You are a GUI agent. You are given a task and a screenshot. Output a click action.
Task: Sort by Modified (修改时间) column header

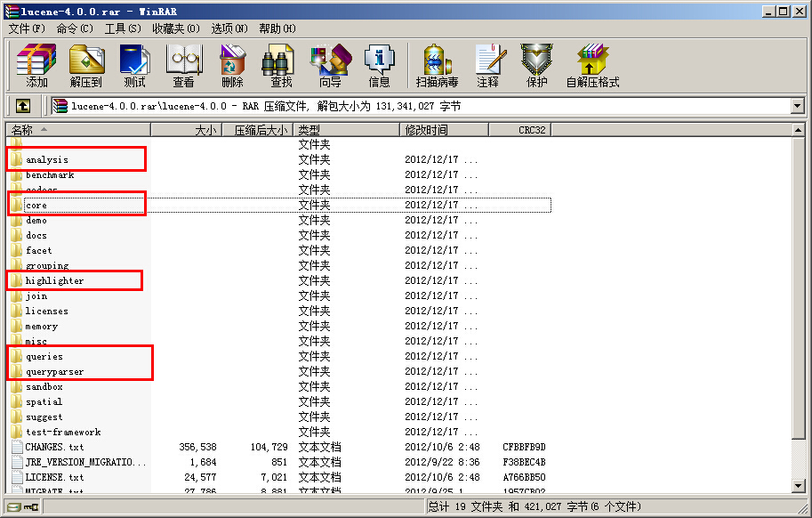click(445, 130)
